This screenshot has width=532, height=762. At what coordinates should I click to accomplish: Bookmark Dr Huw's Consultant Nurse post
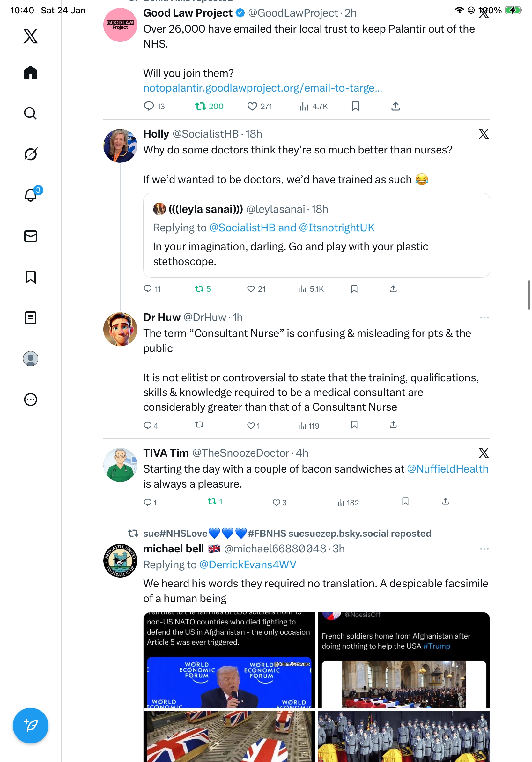click(x=354, y=425)
